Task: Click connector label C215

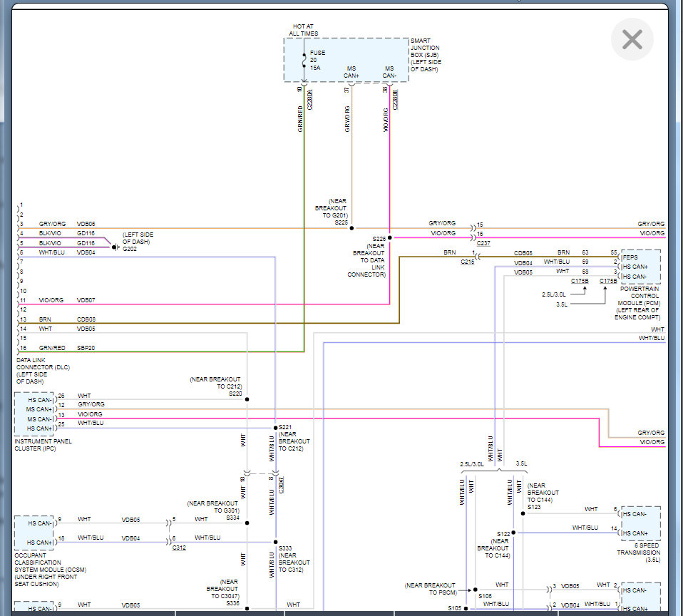Action: (468, 262)
